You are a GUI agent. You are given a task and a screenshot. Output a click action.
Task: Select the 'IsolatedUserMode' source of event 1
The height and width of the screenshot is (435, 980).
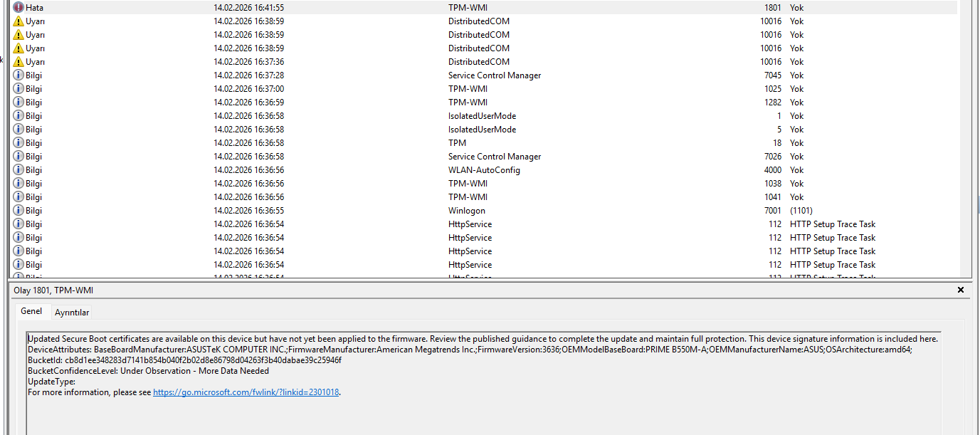tap(482, 116)
